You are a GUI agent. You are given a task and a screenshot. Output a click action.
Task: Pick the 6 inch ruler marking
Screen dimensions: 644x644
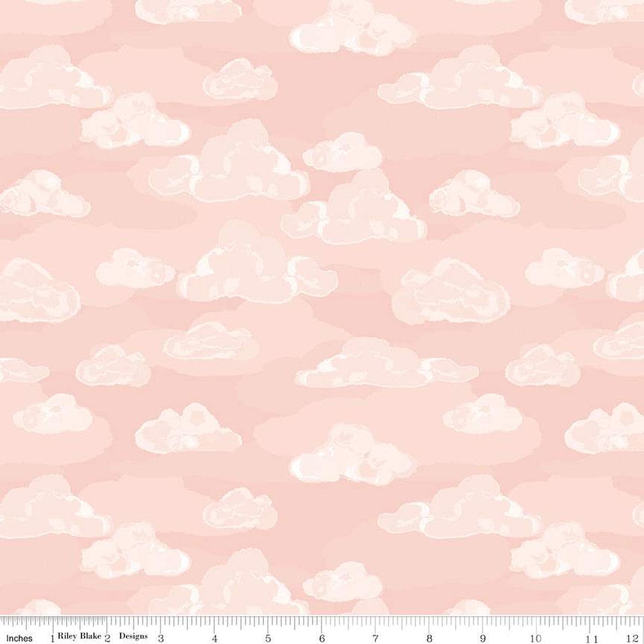coord(321,638)
